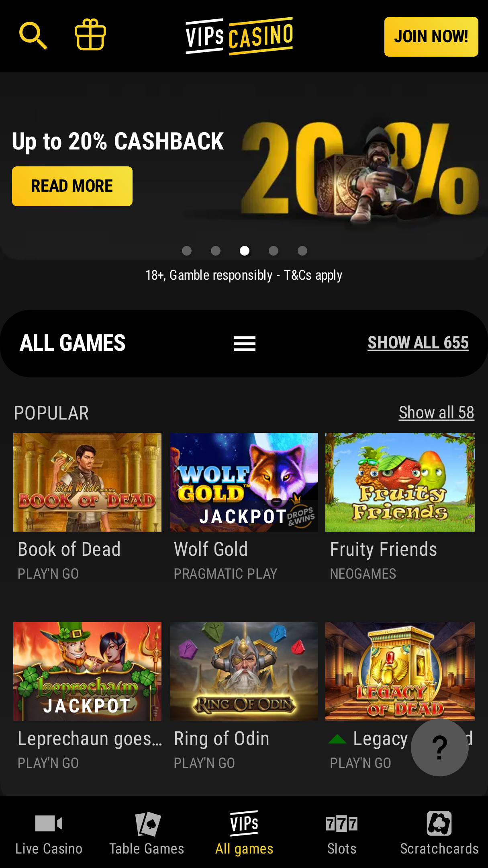This screenshot has width=488, height=868.
Task: Open Table Games cards icon
Action: click(x=147, y=824)
